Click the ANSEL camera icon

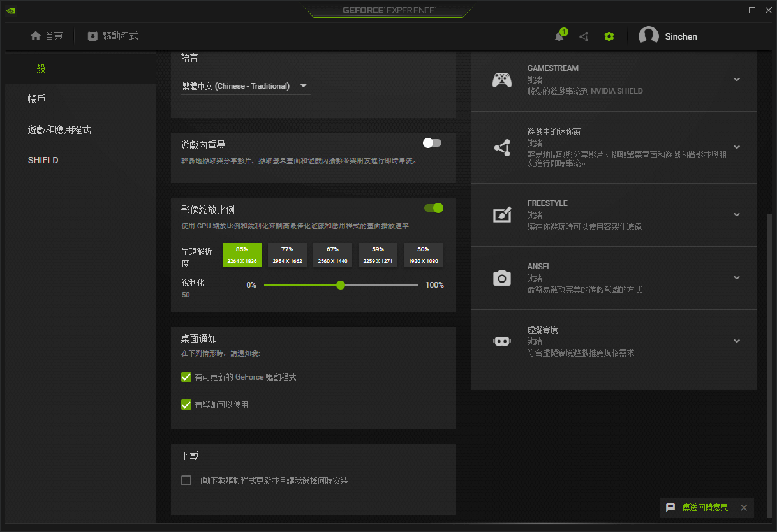click(502, 277)
